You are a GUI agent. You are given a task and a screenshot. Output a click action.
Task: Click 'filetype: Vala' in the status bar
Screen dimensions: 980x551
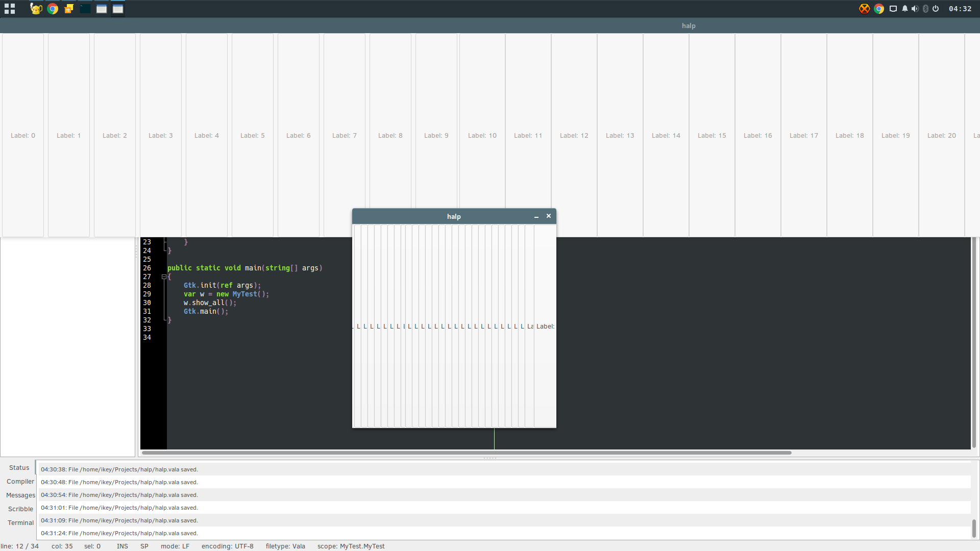pyautogui.click(x=285, y=546)
